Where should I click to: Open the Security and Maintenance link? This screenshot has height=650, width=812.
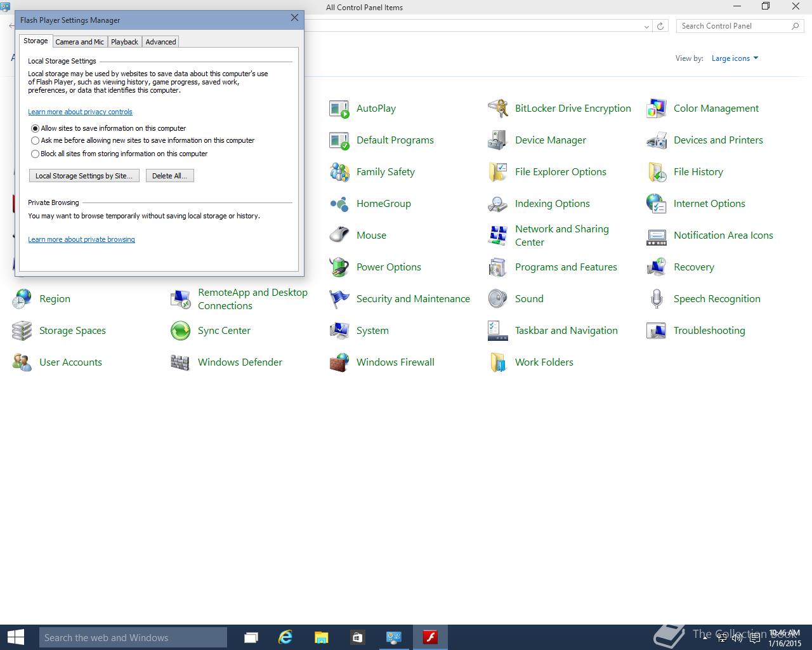(413, 299)
